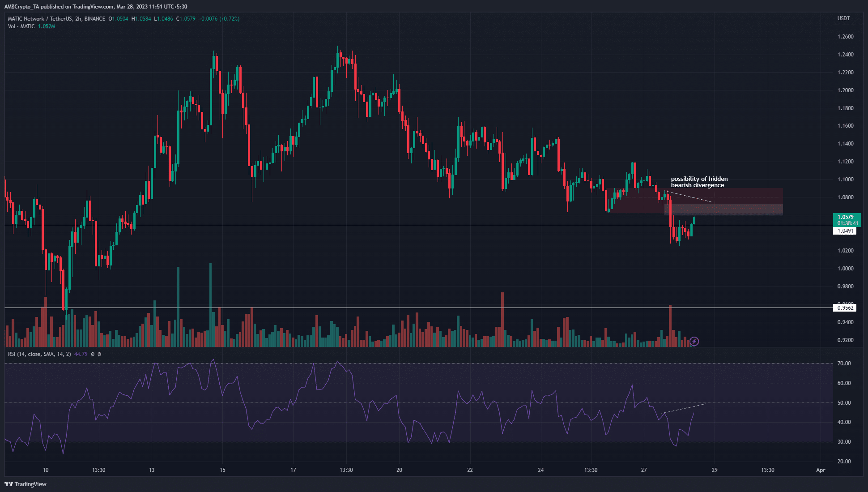Click the Apr label on the time axis
The image size is (868, 492).
pyautogui.click(x=821, y=470)
